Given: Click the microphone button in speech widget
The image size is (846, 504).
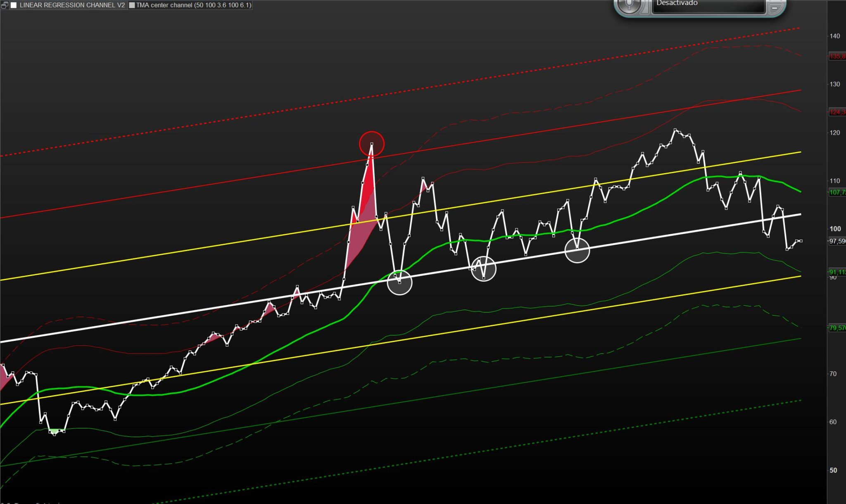Looking at the screenshot, I should (x=629, y=5).
